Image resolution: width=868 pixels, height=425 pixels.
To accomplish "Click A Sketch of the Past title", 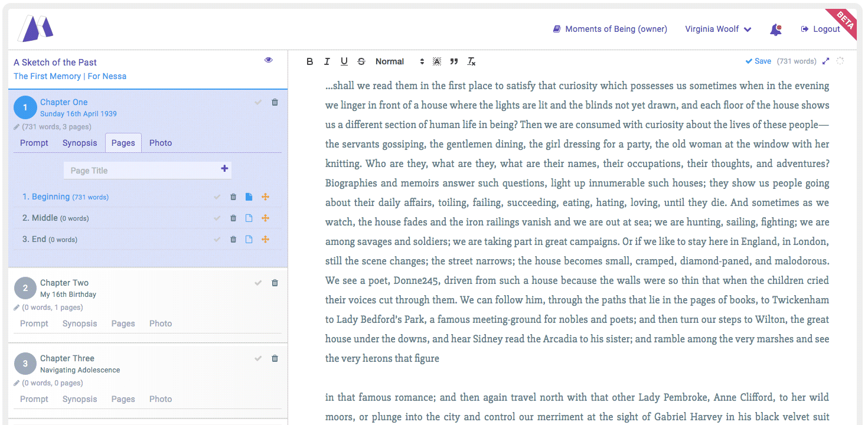I will pyautogui.click(x=56, y=62).
